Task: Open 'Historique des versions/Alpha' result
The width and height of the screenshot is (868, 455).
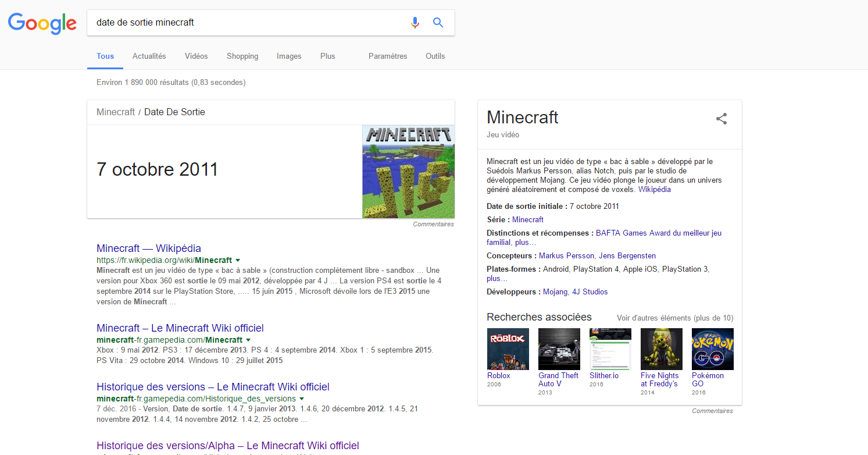Action: tap(228, 446)
